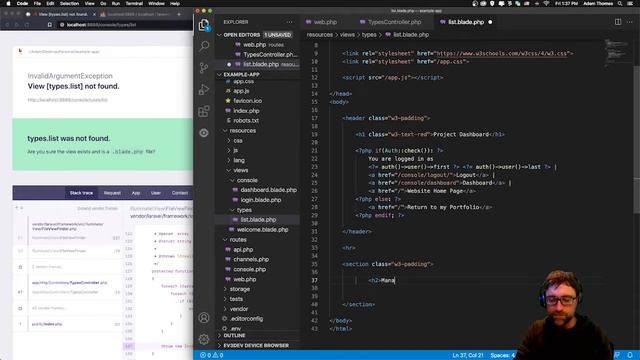Open the Explorer view in activity bar
Screen dimensions: 640x360
204,25
